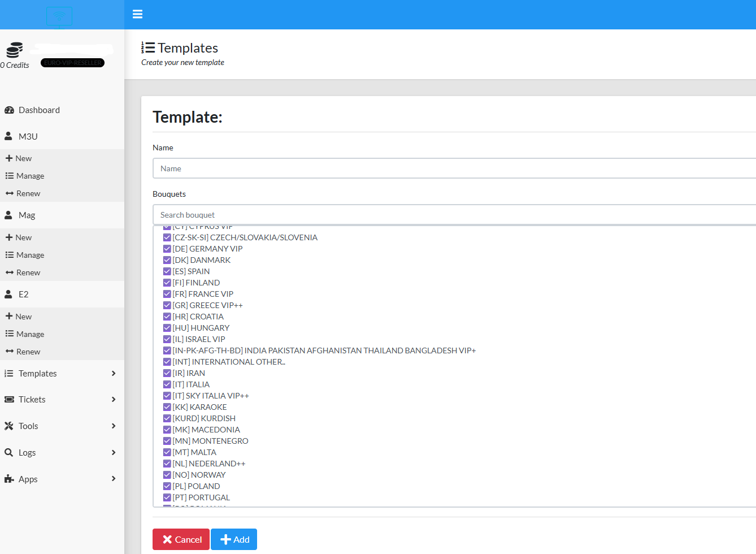The width and height of the screenshot is (756, 554).
Task: Expand the Tickets menu chevron
Action: coord(114,400)
